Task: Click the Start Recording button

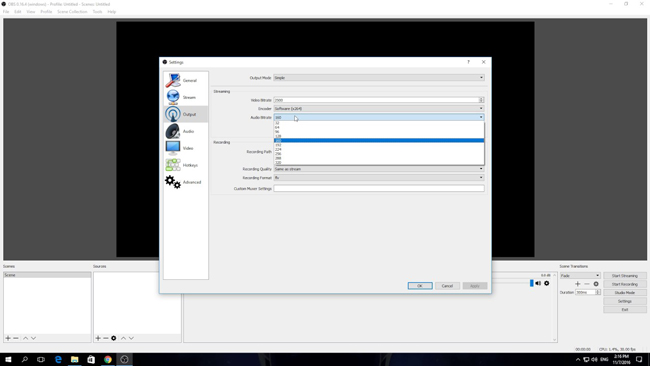Action: point(625,284)
